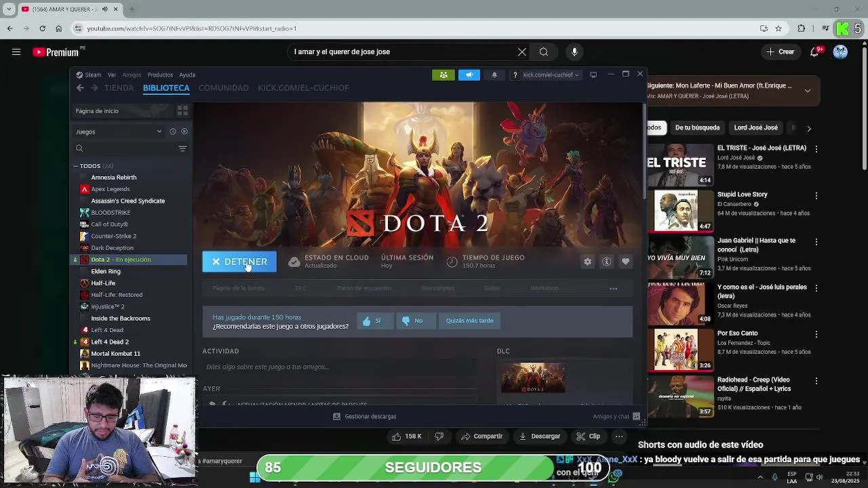
Task: Open the Ayuda menu in Steam
Action: click(x=187, y=75)
